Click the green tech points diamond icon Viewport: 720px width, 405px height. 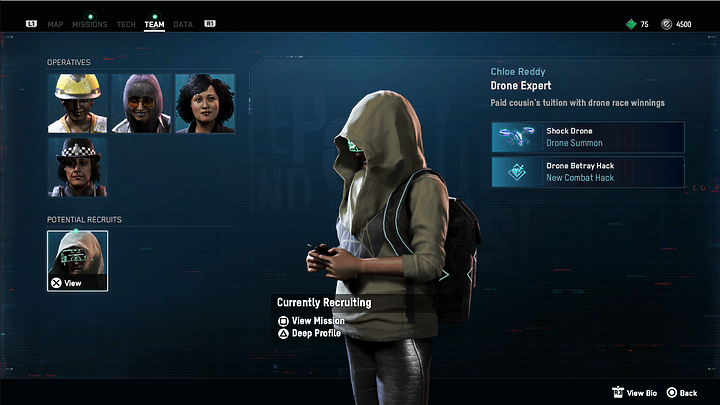[631, 24]
